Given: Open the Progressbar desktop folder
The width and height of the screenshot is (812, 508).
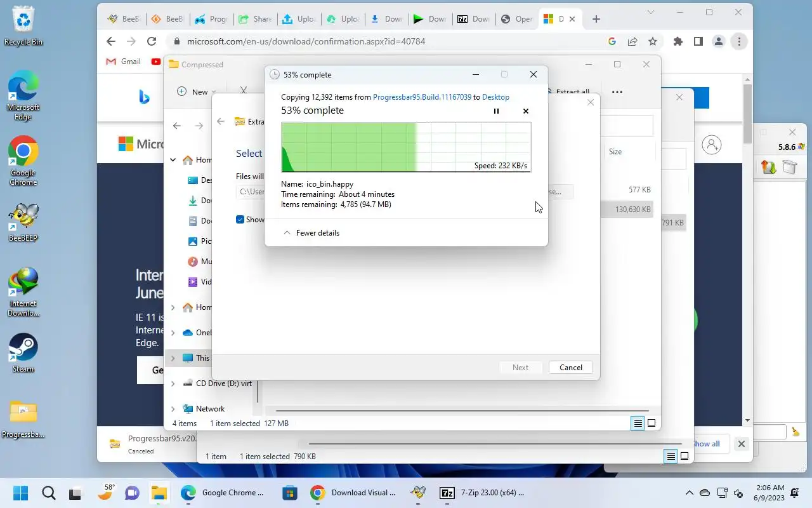Looking at the screenshot, I should (x=23, y=418).
